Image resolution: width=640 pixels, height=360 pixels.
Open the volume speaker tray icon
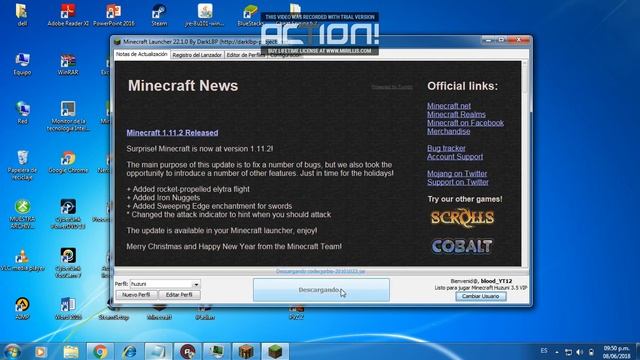point(580,352)
